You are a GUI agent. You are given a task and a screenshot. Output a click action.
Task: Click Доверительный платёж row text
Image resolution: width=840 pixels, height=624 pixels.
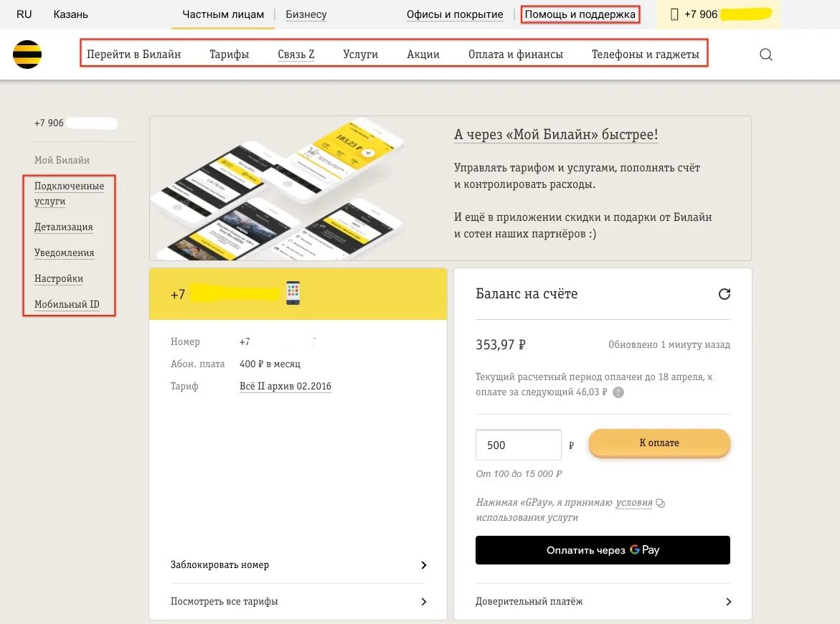529,602
